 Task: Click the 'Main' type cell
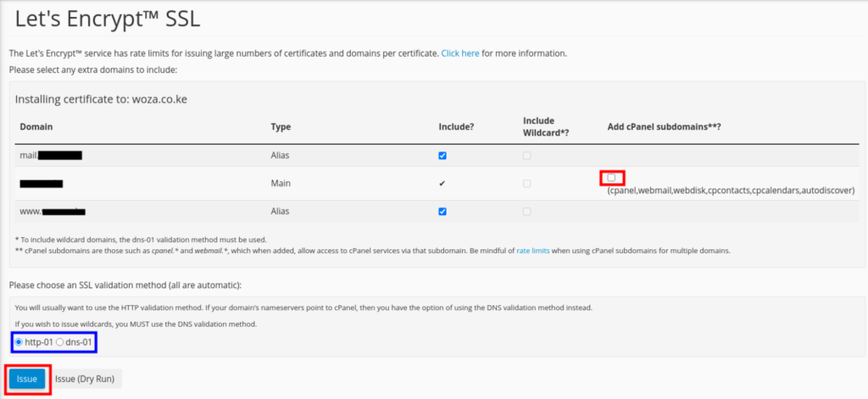281,184
